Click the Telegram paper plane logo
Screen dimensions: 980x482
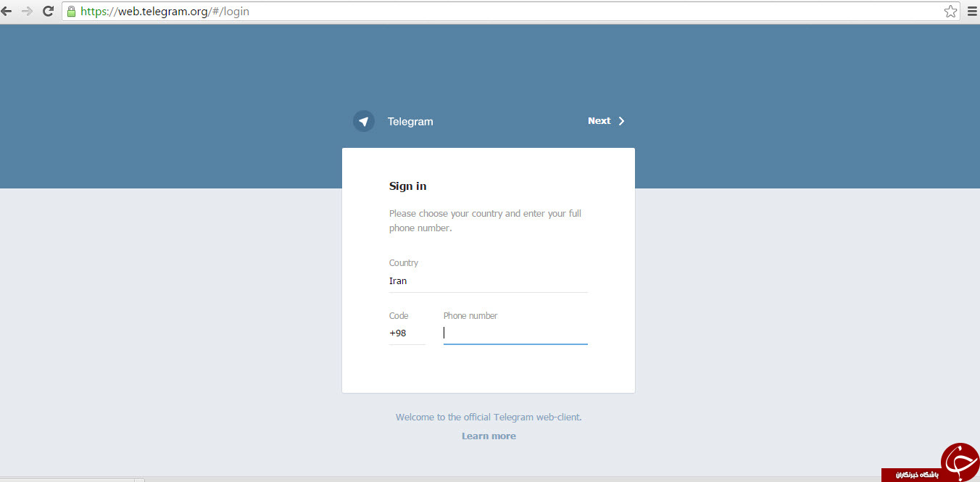364,121
